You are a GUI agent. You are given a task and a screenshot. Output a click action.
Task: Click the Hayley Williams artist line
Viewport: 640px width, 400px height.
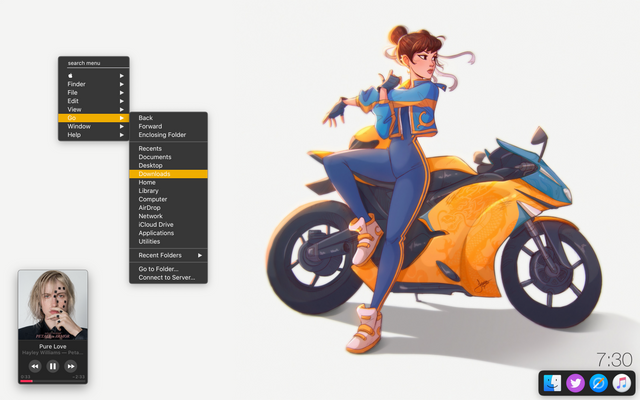point(53,352)
